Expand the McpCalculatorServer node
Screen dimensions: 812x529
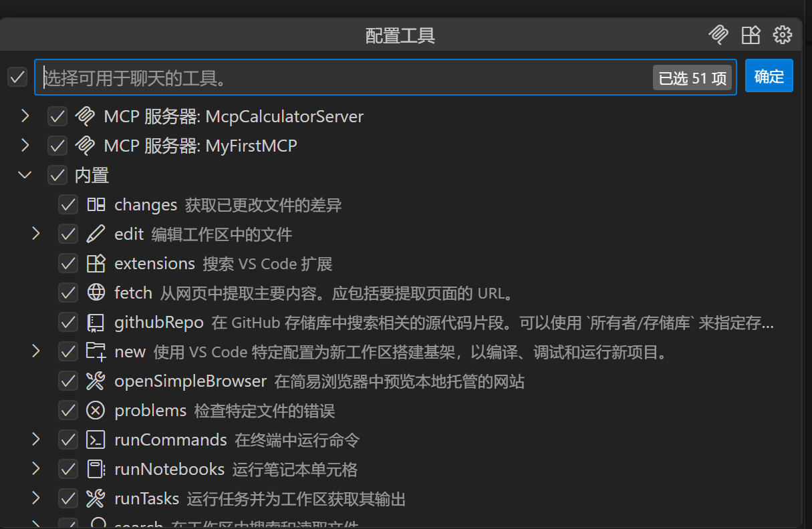(x=25, y=116)
